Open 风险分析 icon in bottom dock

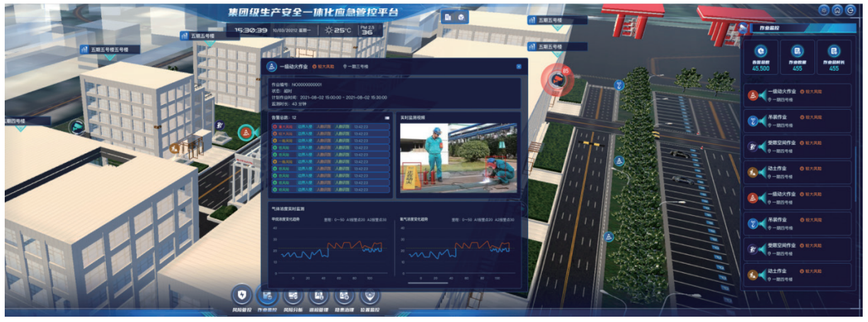pos(293,295)
